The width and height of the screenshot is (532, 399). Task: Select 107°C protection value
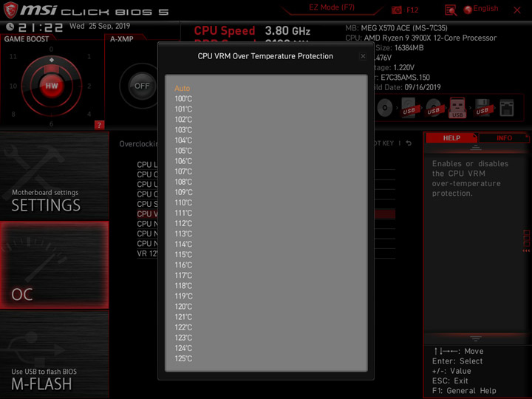183,171
